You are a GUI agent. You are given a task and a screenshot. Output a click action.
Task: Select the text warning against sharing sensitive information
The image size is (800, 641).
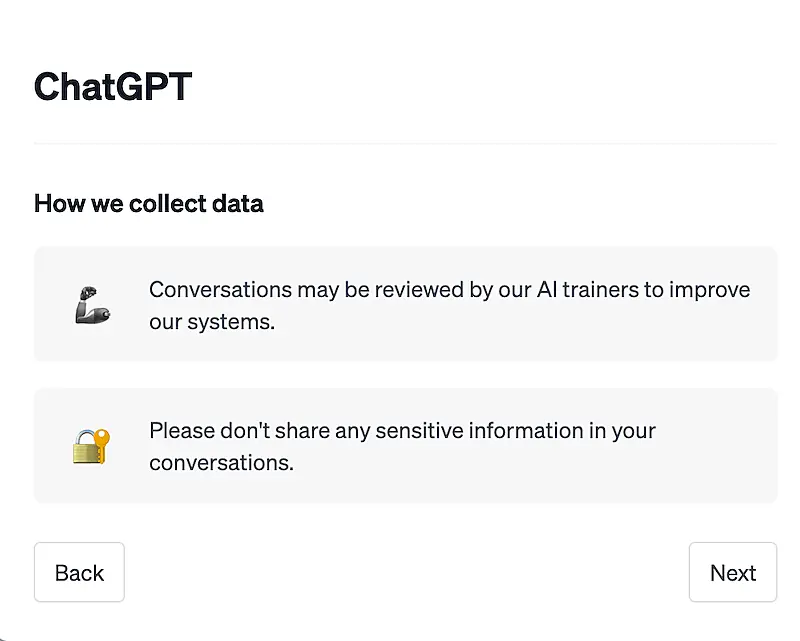coord(402,446)
